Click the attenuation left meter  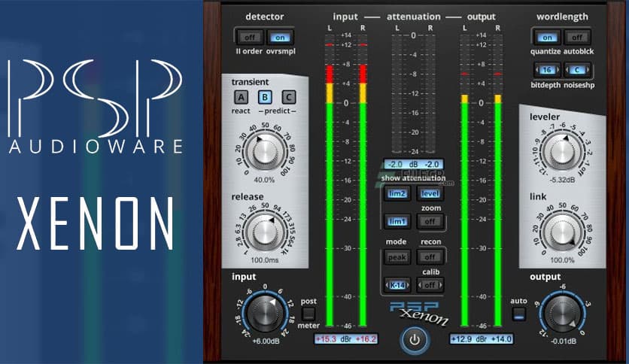(x=397, y=94)
